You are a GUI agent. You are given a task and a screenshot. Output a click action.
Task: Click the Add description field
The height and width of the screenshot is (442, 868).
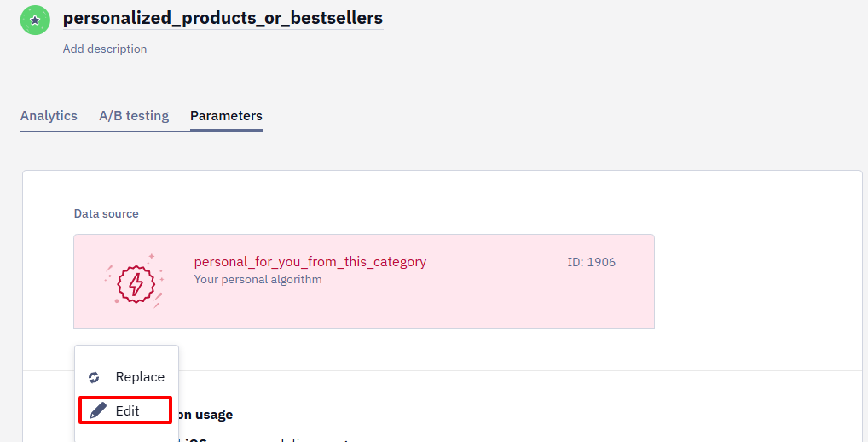click(x=463, y=49)
